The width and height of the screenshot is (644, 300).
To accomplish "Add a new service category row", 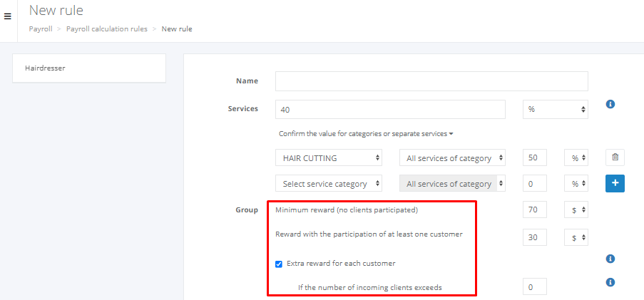I will 615,183.
